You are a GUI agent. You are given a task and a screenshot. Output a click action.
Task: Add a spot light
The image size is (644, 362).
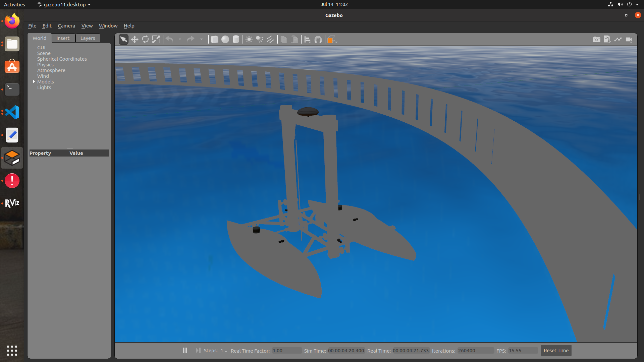259,39
